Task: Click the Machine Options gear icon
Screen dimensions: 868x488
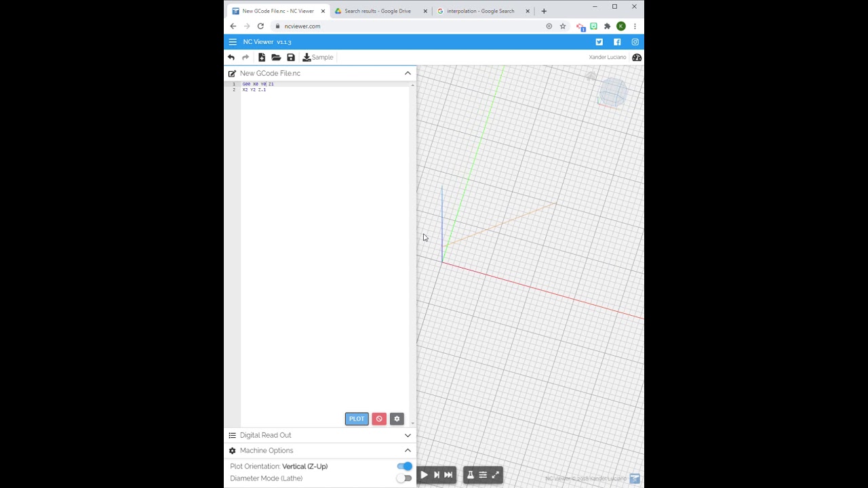Action: 232,451
